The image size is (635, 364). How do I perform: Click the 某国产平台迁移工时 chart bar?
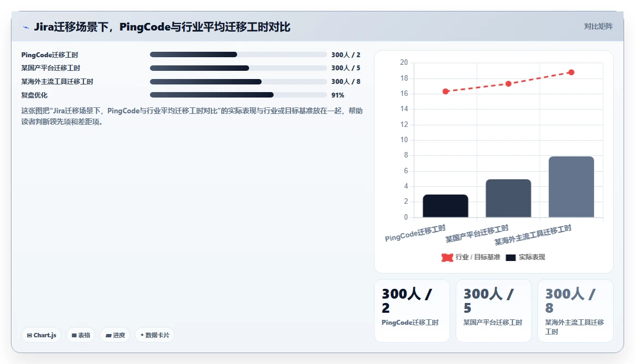[508, 198]
